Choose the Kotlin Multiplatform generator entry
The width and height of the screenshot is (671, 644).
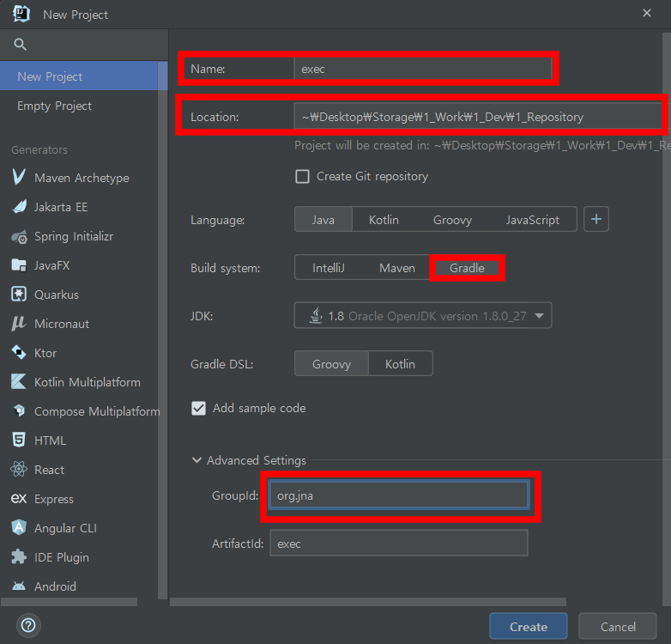tap(79, 382)
